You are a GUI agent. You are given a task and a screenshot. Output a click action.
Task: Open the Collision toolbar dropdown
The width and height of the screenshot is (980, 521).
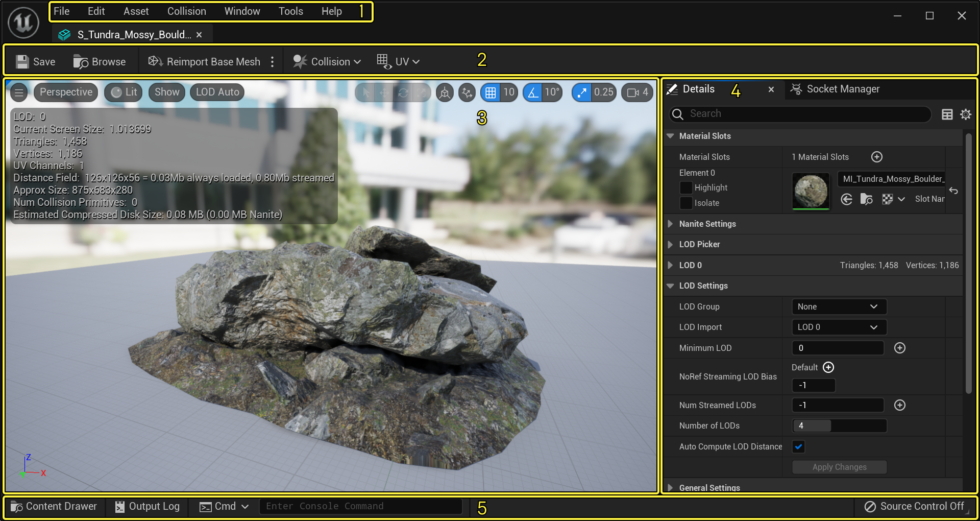point(327,62)
